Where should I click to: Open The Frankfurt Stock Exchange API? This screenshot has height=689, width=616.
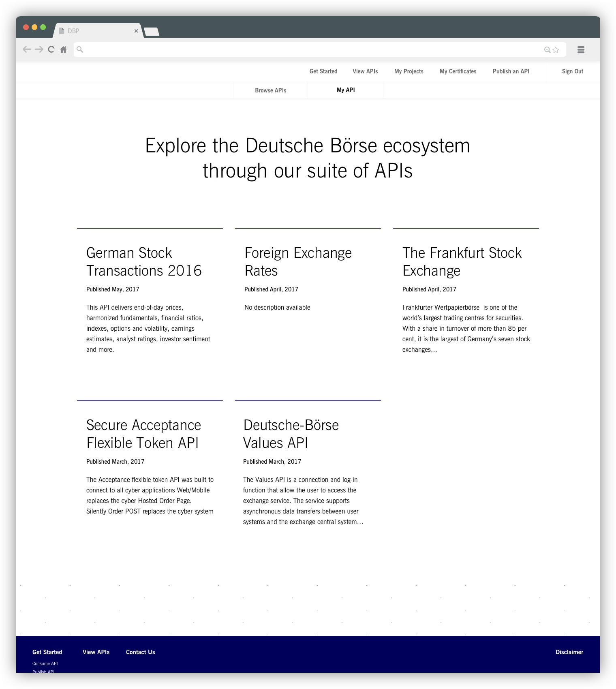[462, 261]
